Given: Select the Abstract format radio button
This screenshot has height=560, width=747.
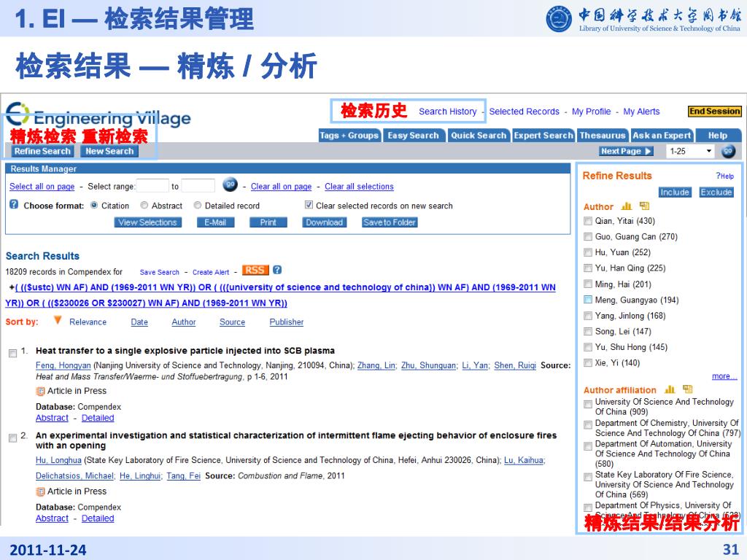Looking at the screenshot, I should pos(144,205).
